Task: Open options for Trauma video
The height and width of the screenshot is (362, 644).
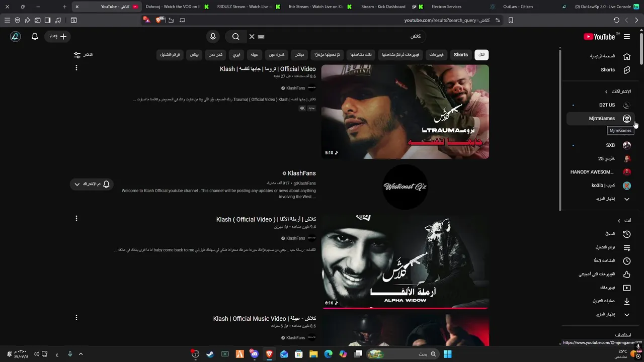Action: tap(76, 68)
